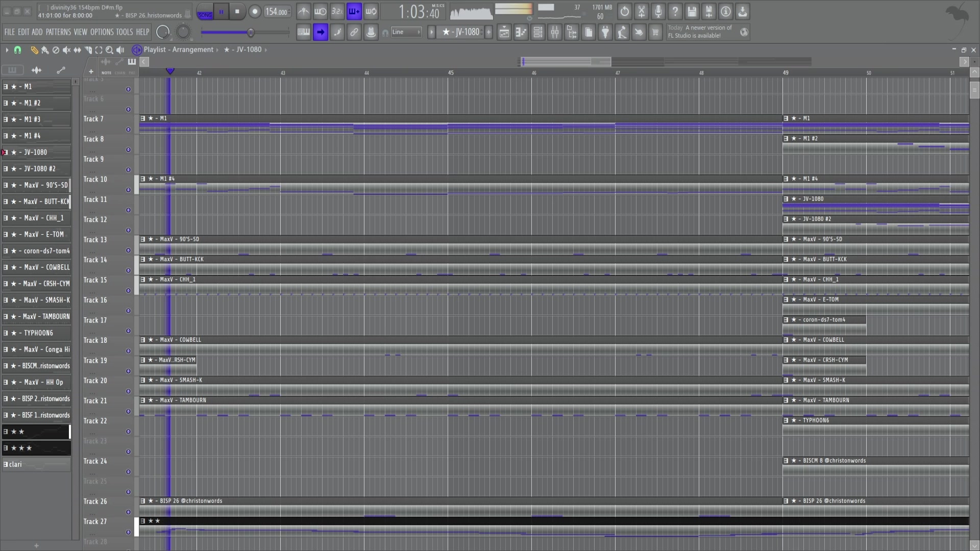Pause playback with the pause button

click(222, 12)
